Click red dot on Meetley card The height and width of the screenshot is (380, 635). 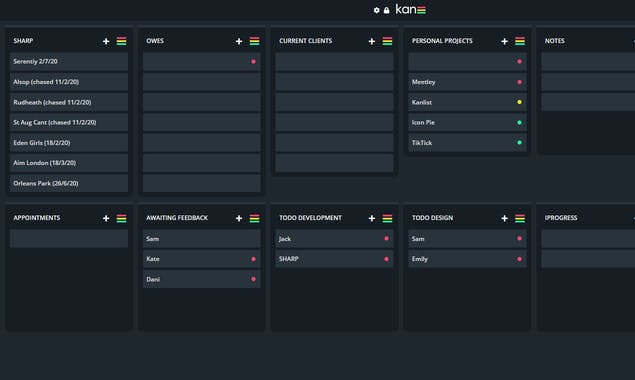(519, 82)
